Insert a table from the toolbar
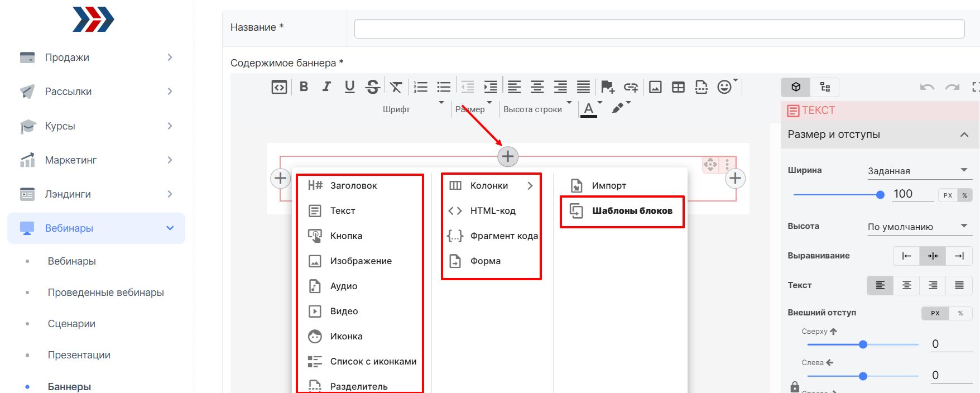 tap(678, 87)
